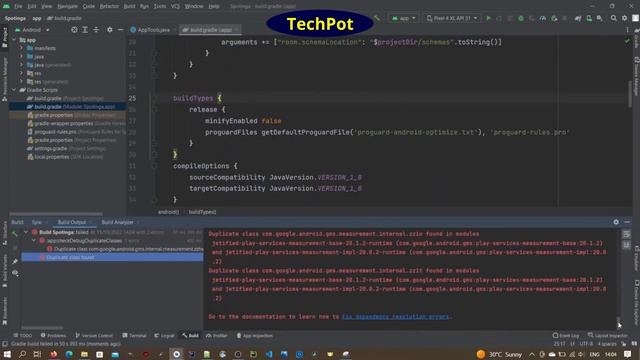640x360 pixels.
Task: Click the Windows Start button
Action: (7, 354)
